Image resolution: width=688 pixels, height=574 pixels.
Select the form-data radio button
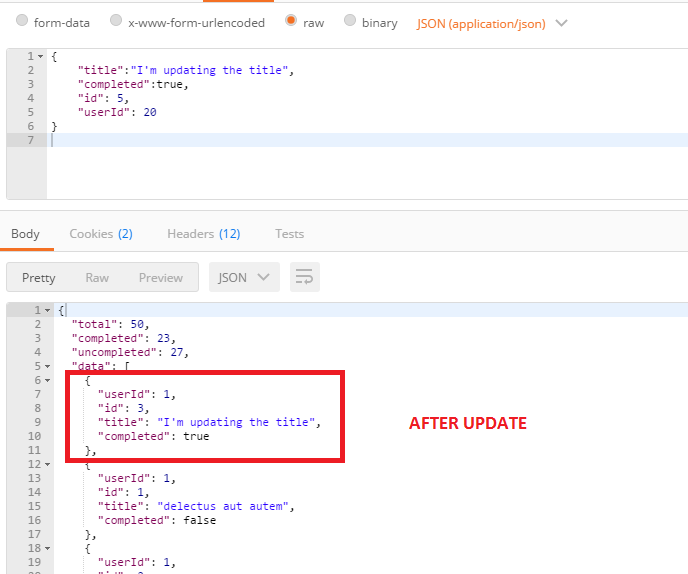[x=22, y=20]
